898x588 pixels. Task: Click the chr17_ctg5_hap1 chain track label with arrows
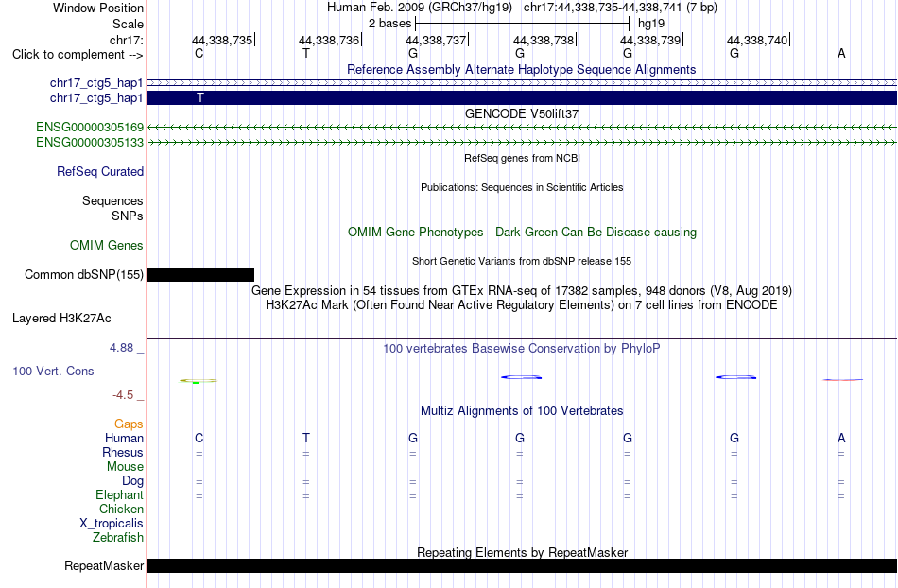96,83
